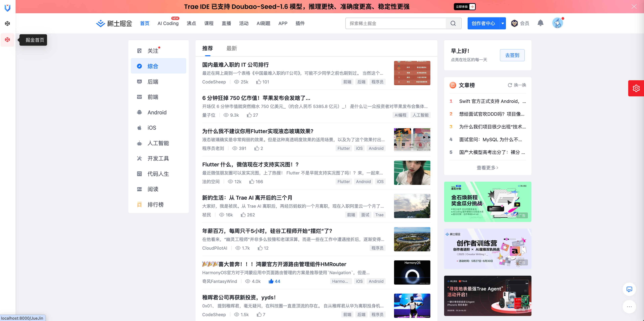Open the feedback chat icon
This screenshot has width=644, height=321.
629,289
